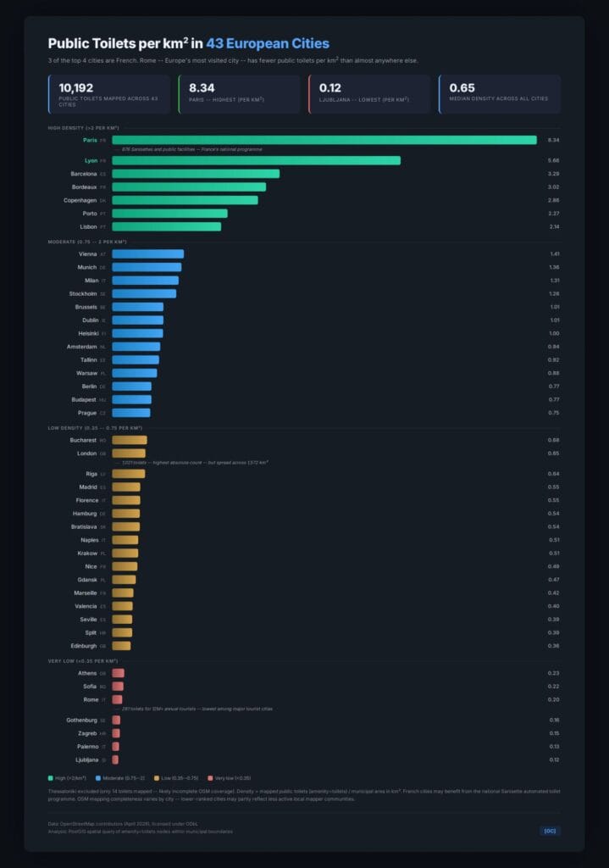Image resolution: width=609 pixels, height=868 pixels.
Task: Select the 0.65 median density stat card
Action: [x=500, y=94]
